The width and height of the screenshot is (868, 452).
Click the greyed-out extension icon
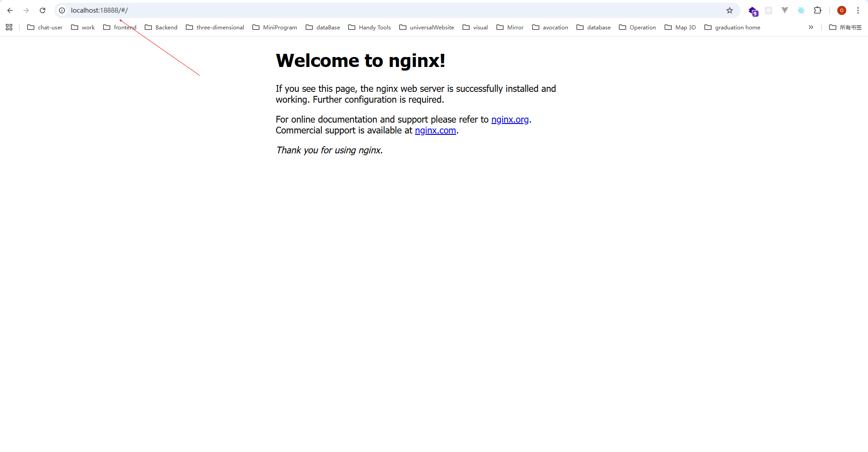769,10
